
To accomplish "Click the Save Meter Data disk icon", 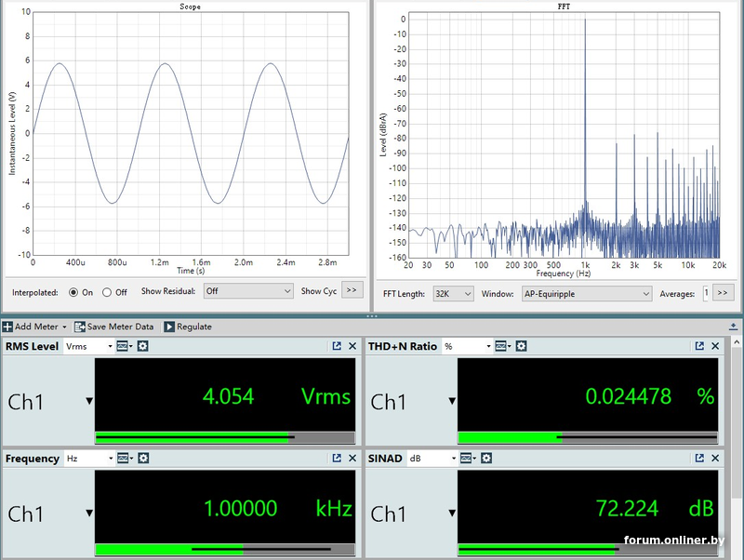I will click(80, 327).
